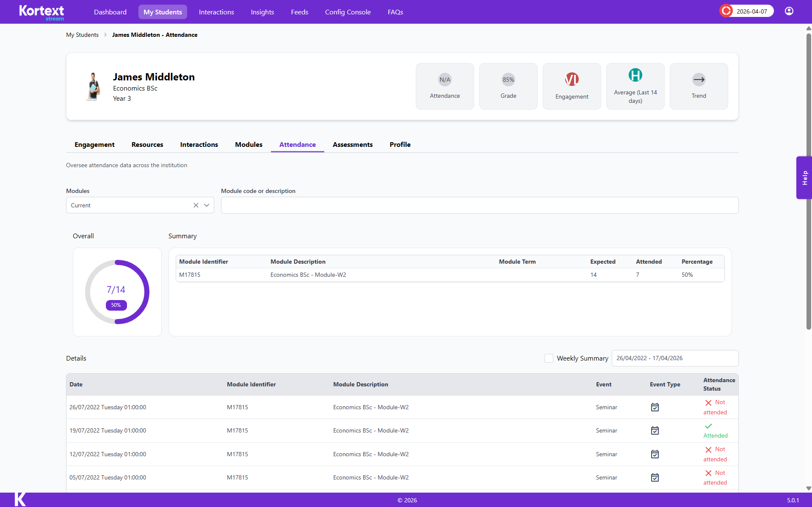Click the Attendance N/A summary card
Screen dimensions: 812x507
pyautogui.click(x=445, y=86)
